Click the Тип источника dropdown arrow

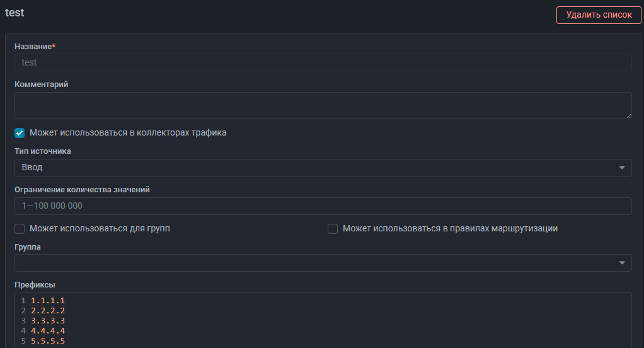(622, 168)
